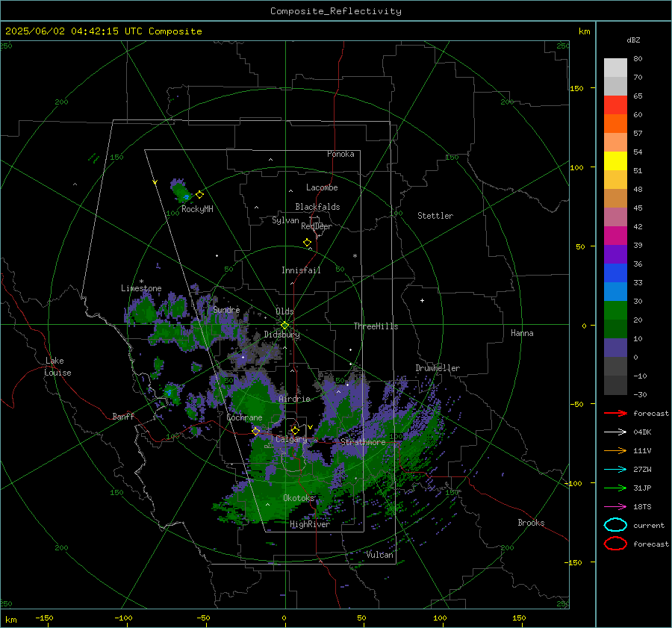This screenshot has height=628, width=672.
Task: Click the Innisfail town label
Action: point(301,270)
